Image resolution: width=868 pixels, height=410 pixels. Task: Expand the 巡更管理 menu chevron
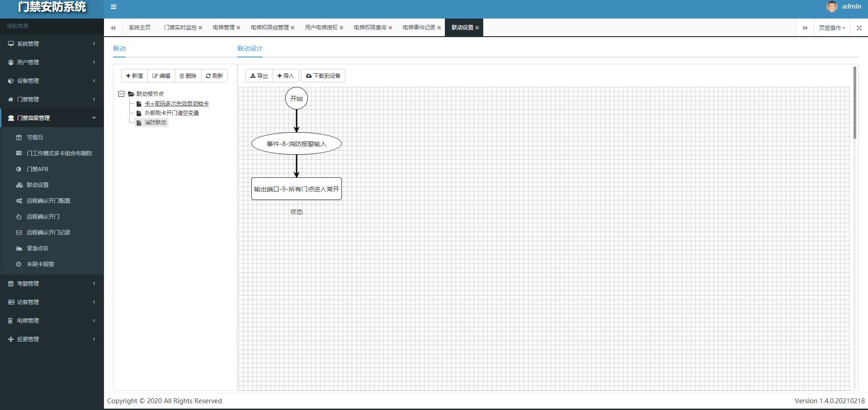pyautogui.click(x=94, y=339)
